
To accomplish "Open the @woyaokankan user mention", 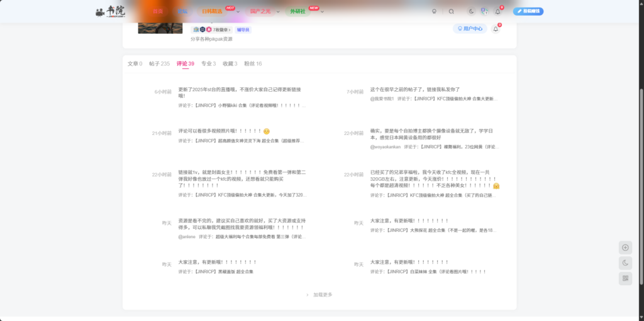I will point(386,147).
